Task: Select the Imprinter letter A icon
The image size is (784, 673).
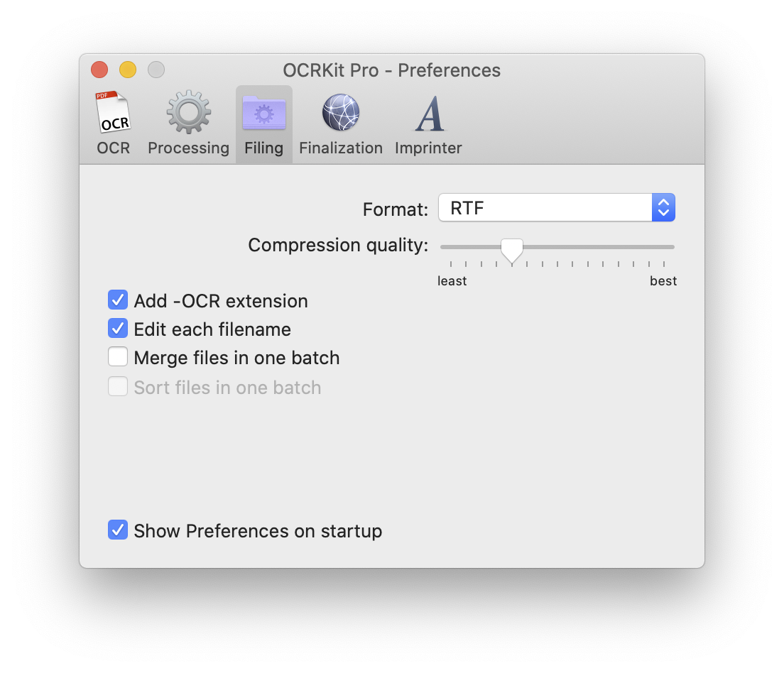Action: coord(429,114)
